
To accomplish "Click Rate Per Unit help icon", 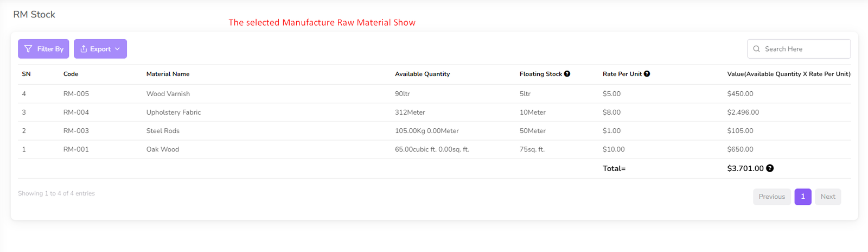I will pos(647,74).
